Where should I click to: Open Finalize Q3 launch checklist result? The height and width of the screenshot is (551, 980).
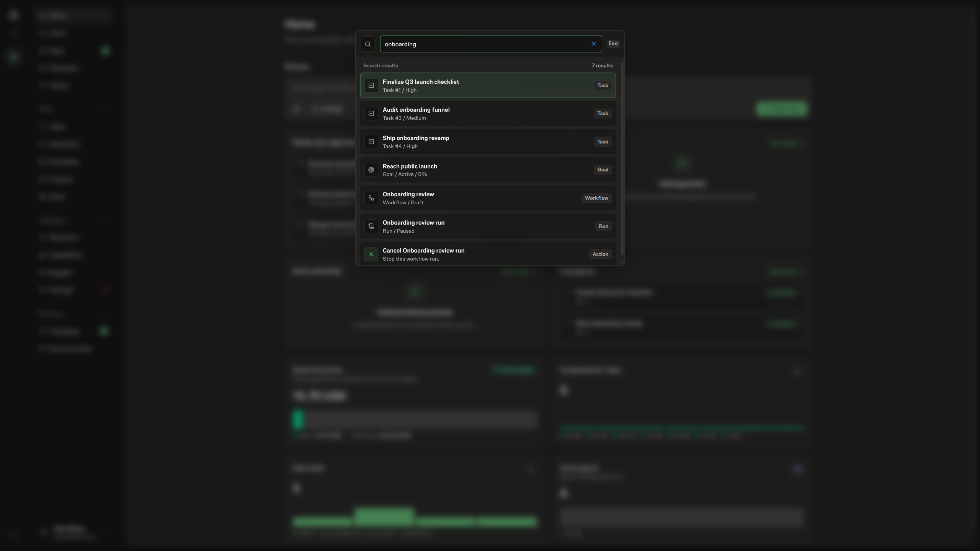click(x=488, y=85)
